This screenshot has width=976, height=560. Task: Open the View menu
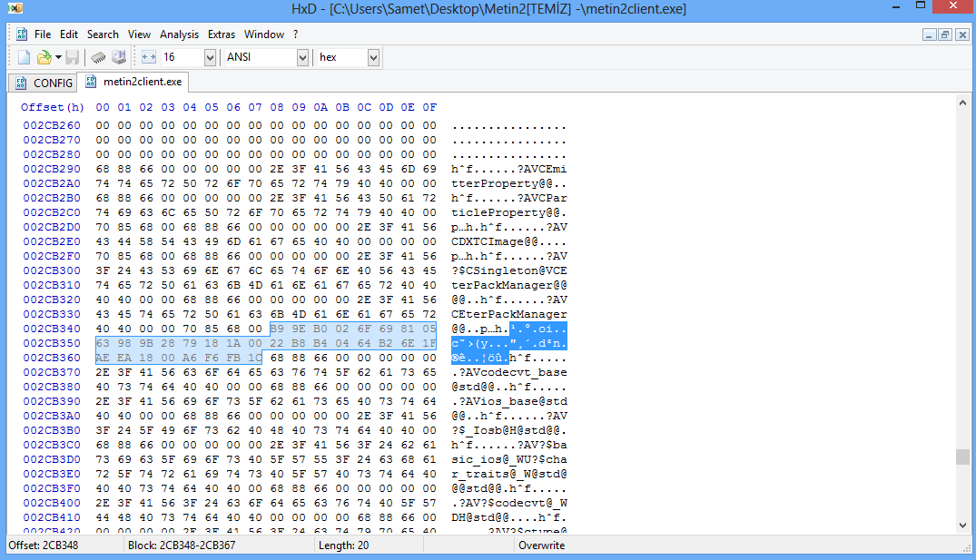139,34
